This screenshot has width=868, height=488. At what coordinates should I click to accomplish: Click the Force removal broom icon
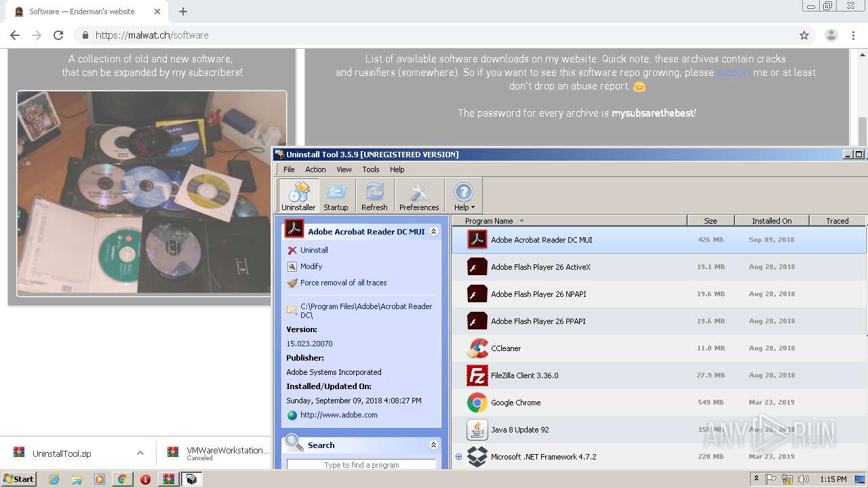(x=292, y=283)
